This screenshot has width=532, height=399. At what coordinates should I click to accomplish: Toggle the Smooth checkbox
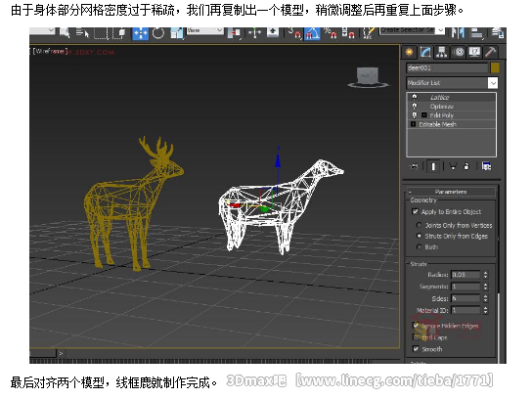(416, 349)
